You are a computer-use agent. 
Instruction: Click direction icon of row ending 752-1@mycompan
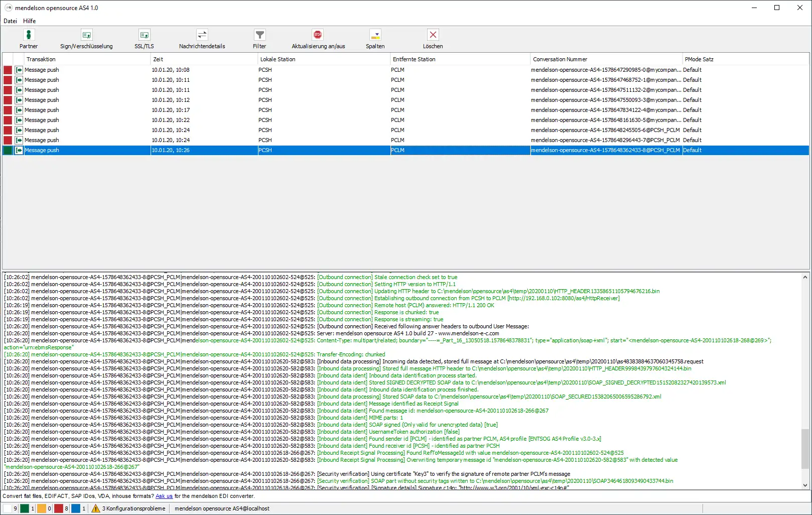click(19, 80)
